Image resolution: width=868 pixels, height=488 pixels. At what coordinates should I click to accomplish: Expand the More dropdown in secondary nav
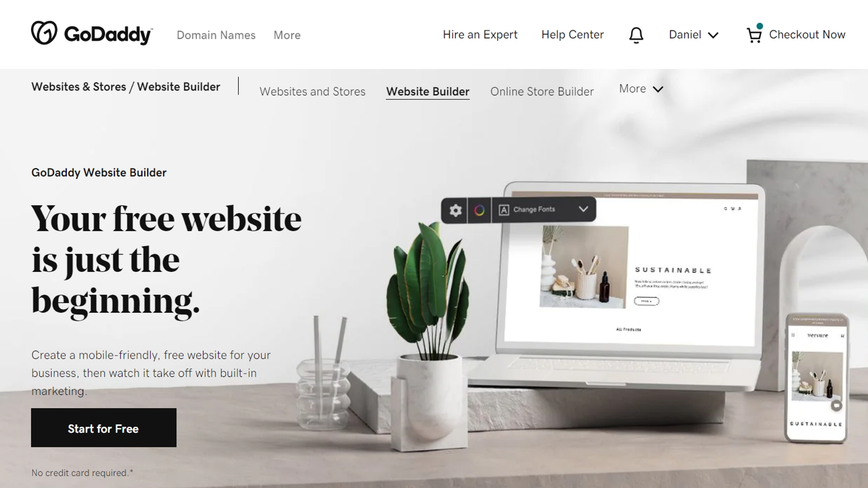coord(641,88)
